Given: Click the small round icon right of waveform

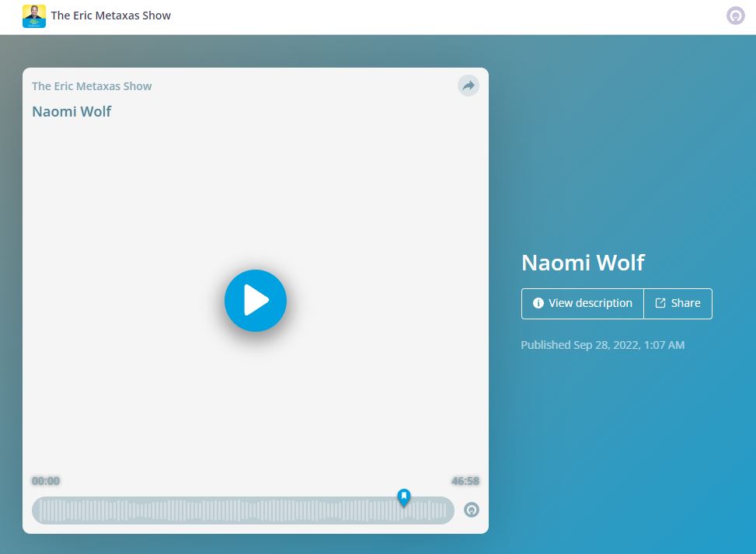Looking at the screenshot, I should click(472, 510).
